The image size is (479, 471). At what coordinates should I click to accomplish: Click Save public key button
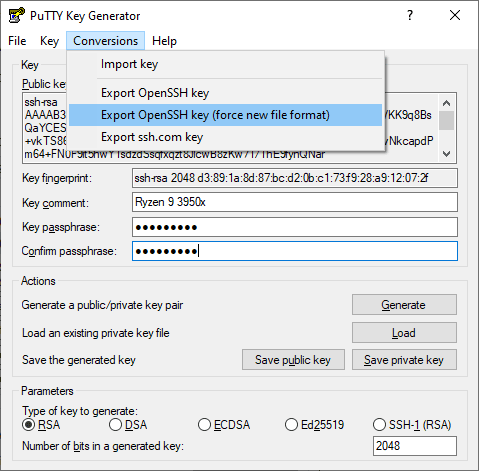tap(293, 360)
